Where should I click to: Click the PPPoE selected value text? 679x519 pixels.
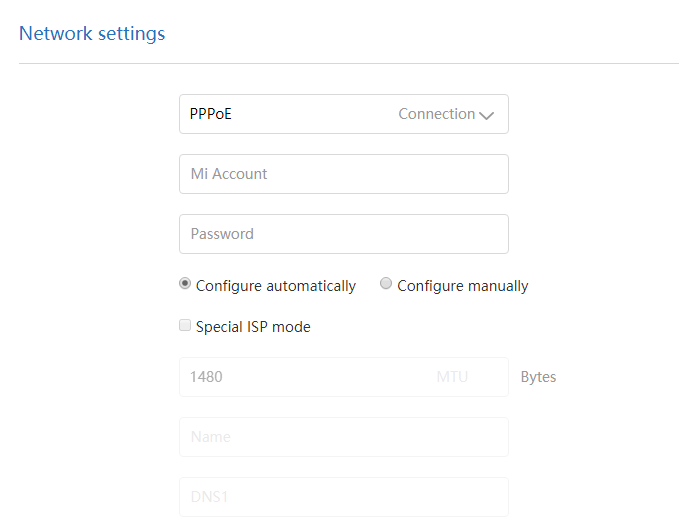click(x=211, y=114)
